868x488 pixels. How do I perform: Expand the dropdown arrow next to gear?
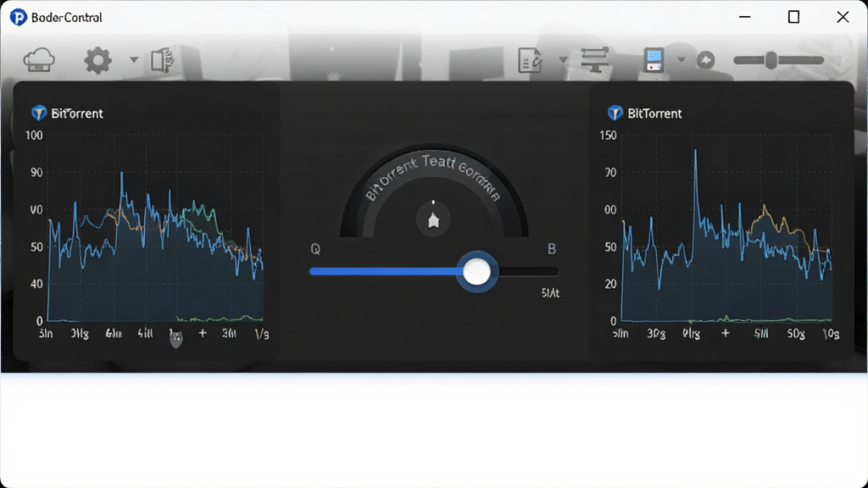pyautogui.click(x=134, y=60)
